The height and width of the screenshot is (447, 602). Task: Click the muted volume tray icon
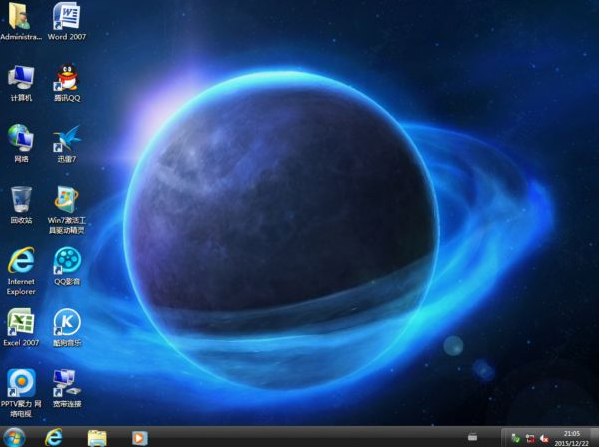[x=545, y=438]
